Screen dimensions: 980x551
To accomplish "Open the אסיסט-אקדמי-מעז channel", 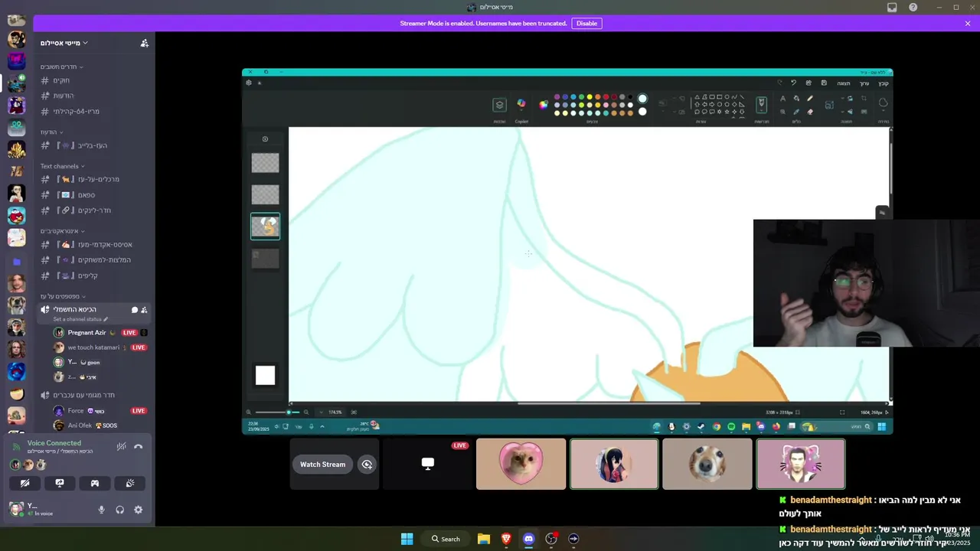I will (94, 244).
